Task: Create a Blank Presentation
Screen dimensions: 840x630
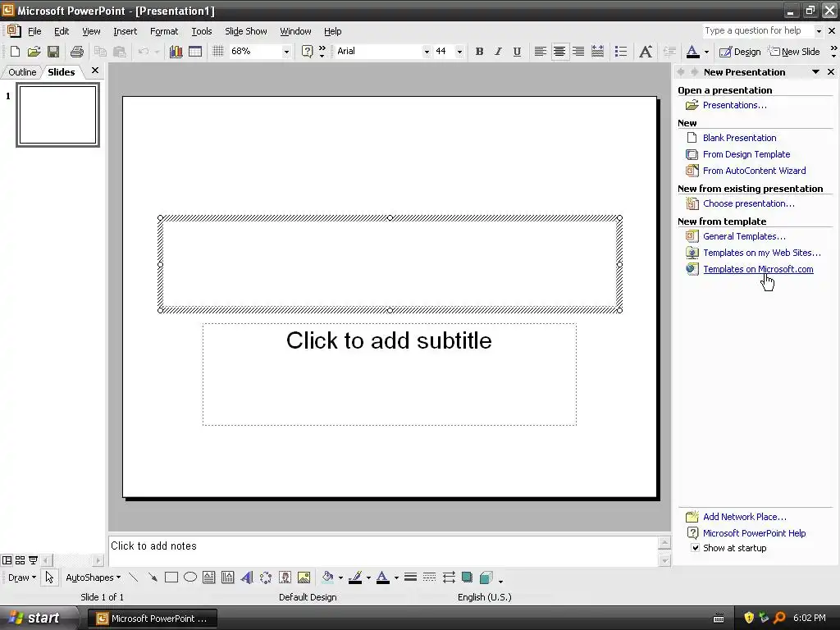Action: click(x=739, y=138)
